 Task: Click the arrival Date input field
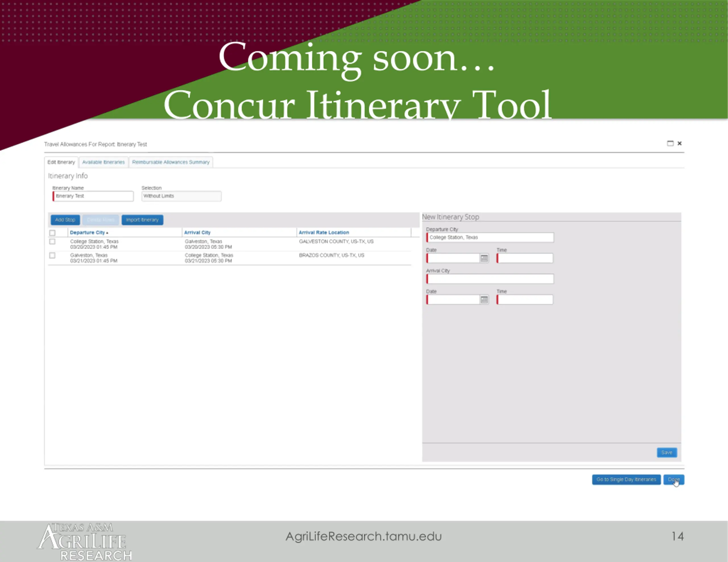click(453, 300)
